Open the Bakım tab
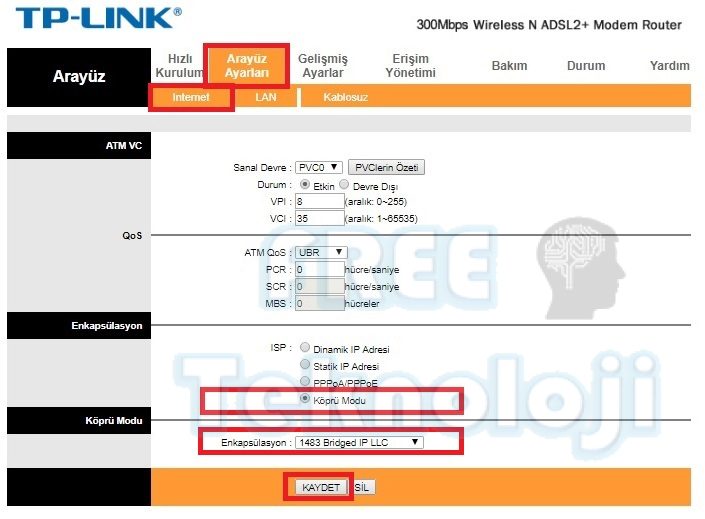The width and height of the screenshot is (705, 519). pyautogui.click(x=509, y=66)
